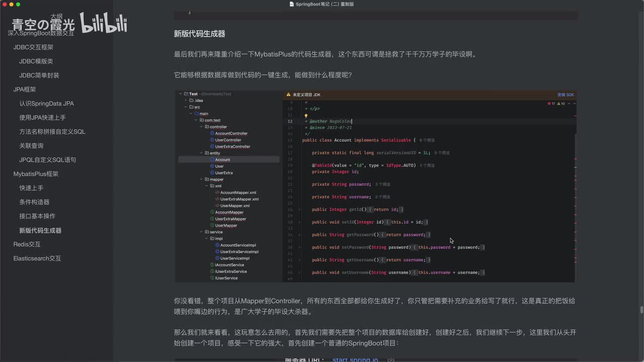Viewport: 644px width, 362px height.
Task: Click the green full-screen window button
Action: (x=18, y=4)
